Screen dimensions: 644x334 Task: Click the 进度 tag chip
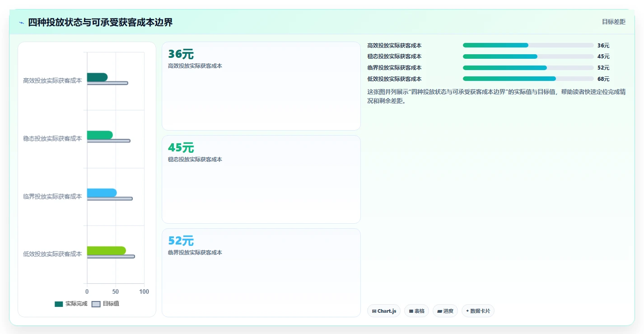coord(445,311)
